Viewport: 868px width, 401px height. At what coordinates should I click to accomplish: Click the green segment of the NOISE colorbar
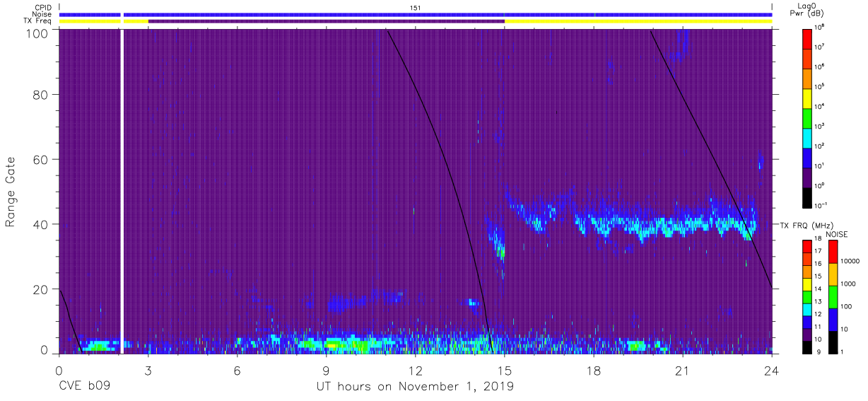[832, 296]
